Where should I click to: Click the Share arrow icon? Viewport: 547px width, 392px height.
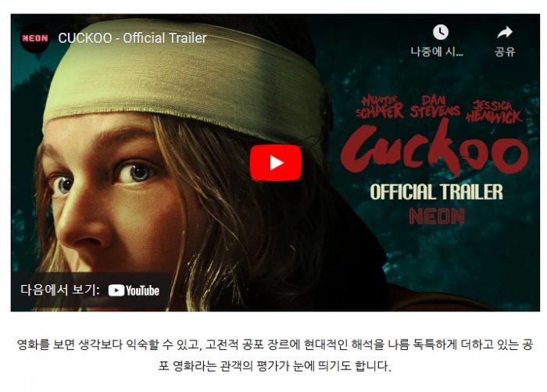click(505, 33)
